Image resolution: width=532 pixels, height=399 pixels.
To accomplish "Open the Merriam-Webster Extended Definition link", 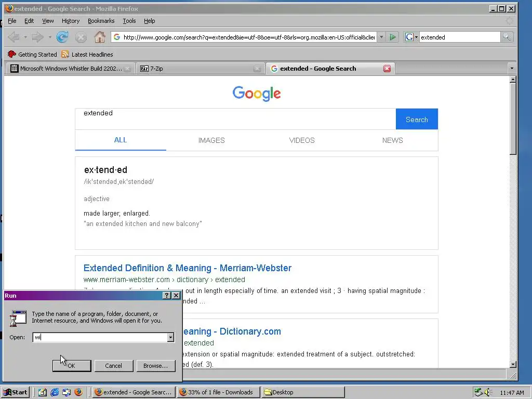I will pyautogui.click(x=187, y=268).
